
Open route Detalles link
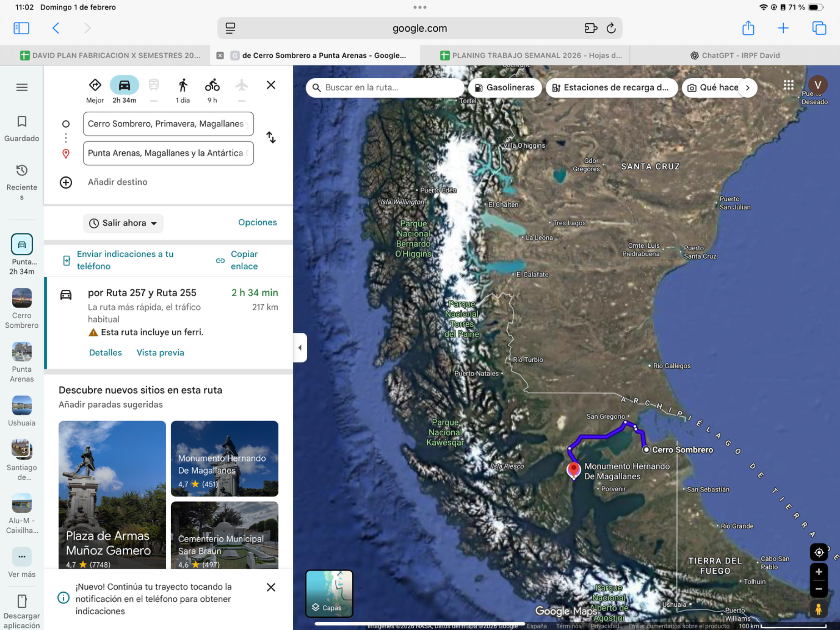(x=105, y=353)
